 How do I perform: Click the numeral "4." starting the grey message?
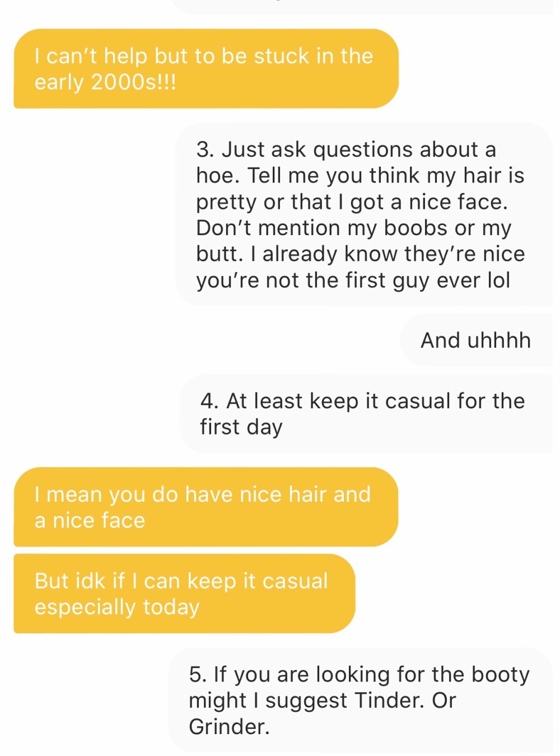click(209, 401)
